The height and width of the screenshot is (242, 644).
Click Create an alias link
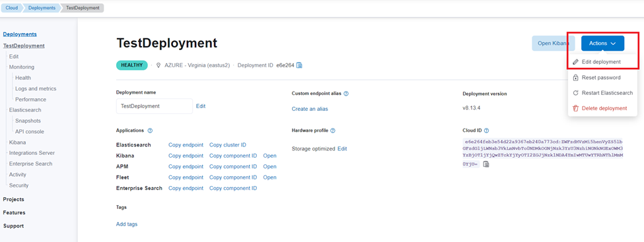click(310, 109)
